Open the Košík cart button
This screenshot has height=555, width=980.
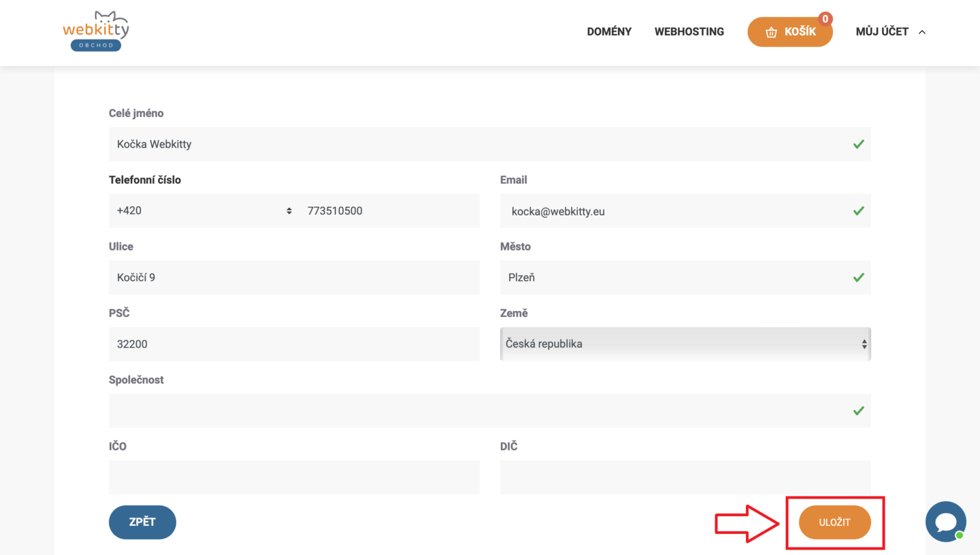click(790, 32)
